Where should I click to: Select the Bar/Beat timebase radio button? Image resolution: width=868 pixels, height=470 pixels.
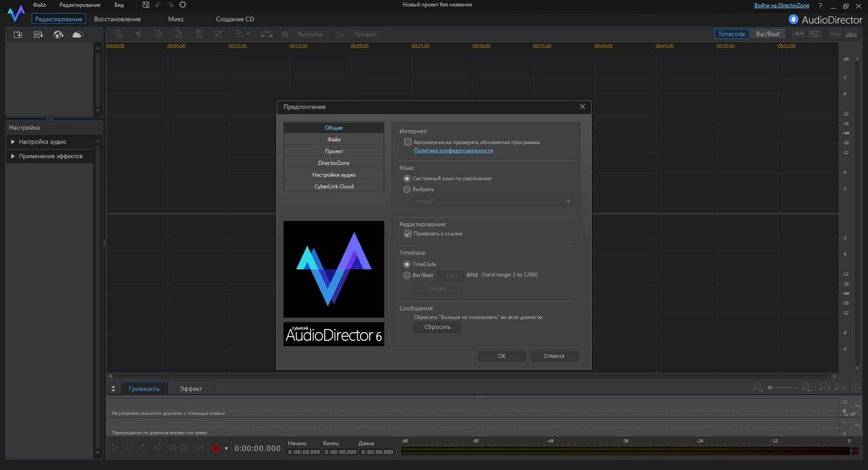(x=407, y=275)
